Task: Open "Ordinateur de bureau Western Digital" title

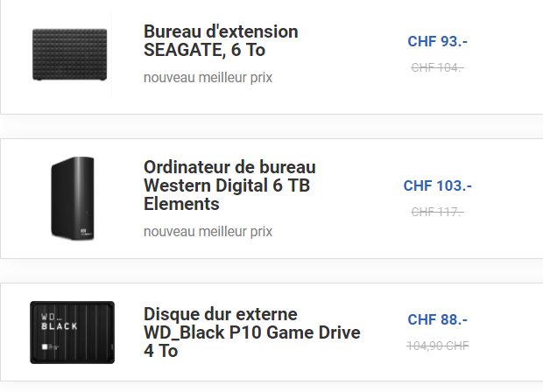Action: click(x=229, y=185)
